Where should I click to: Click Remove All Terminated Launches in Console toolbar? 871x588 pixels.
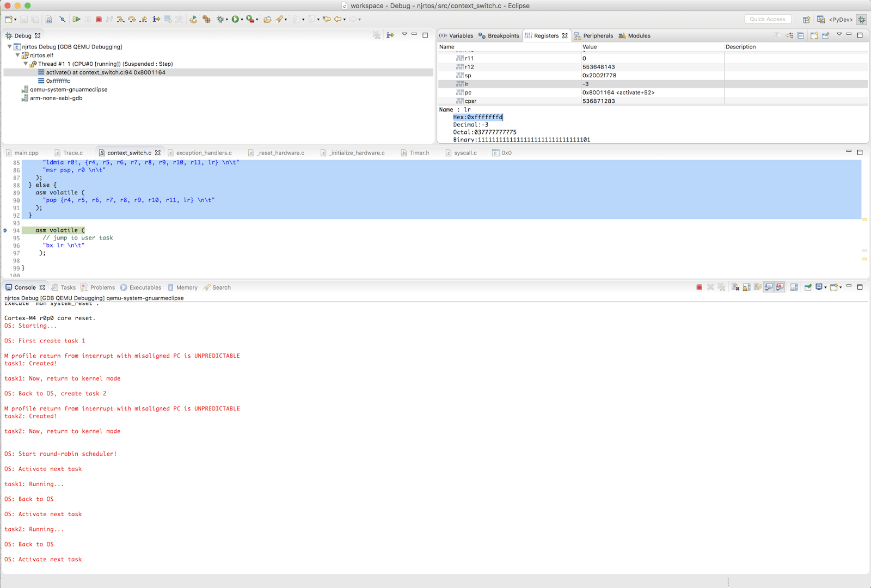(721, 287)
